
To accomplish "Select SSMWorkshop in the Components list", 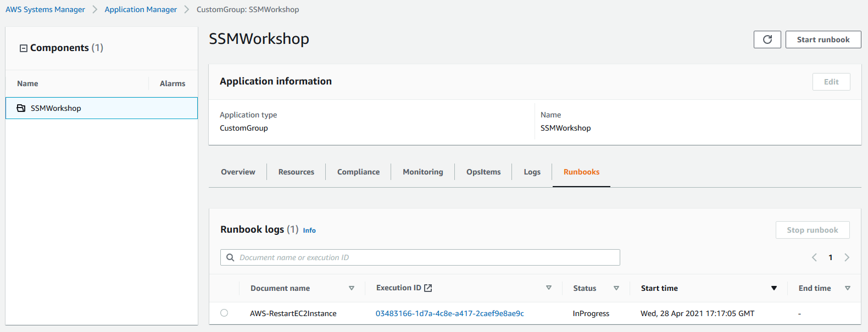I will [102, 108].
